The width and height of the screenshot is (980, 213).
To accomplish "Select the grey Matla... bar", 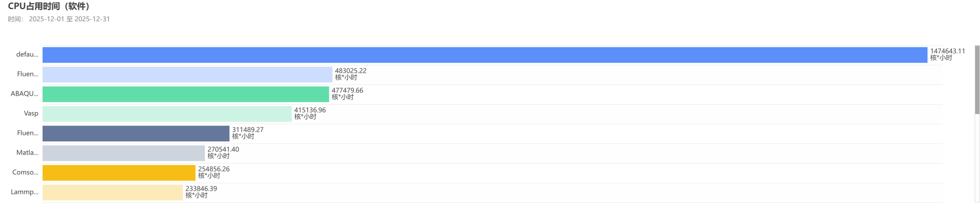I will [x=123, y=153].
